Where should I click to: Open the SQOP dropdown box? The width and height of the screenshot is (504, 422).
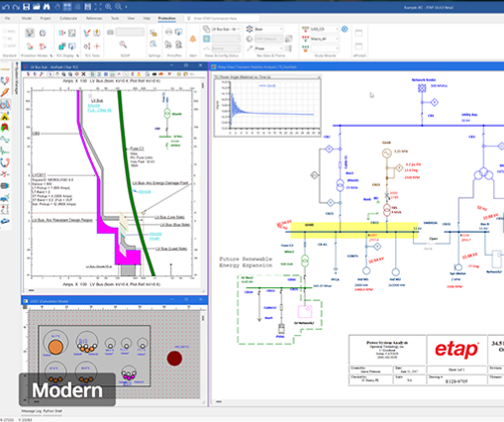[130, 32]
